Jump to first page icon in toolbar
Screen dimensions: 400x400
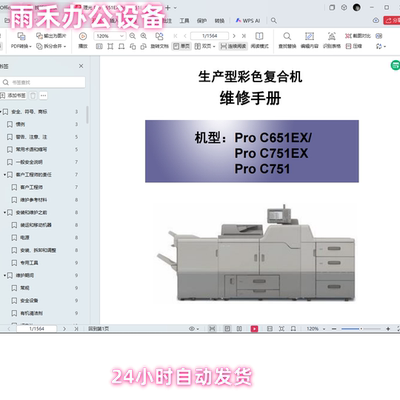pos(175,36)
